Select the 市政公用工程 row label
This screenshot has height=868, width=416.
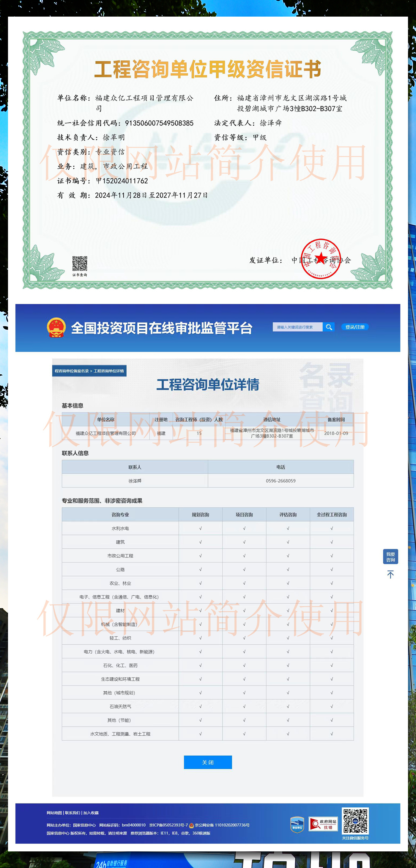120,556
